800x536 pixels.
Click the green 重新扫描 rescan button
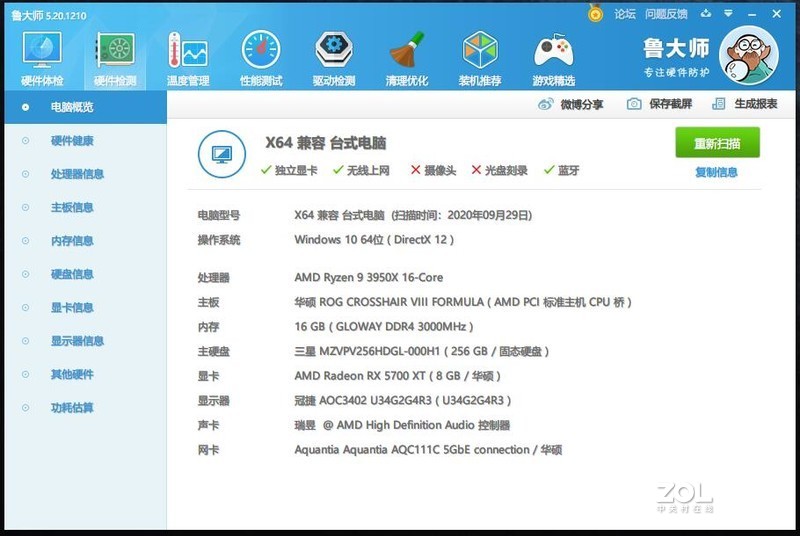pyautogui.click(x=717, y=143)
